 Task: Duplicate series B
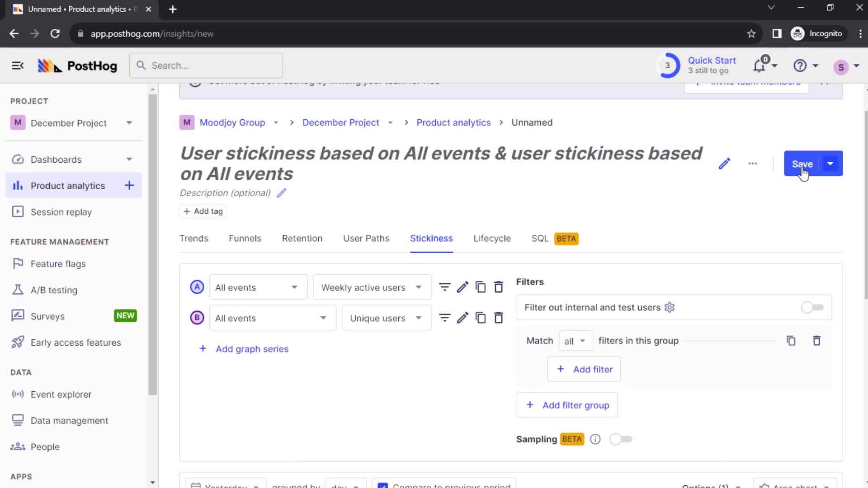point(481,318)
